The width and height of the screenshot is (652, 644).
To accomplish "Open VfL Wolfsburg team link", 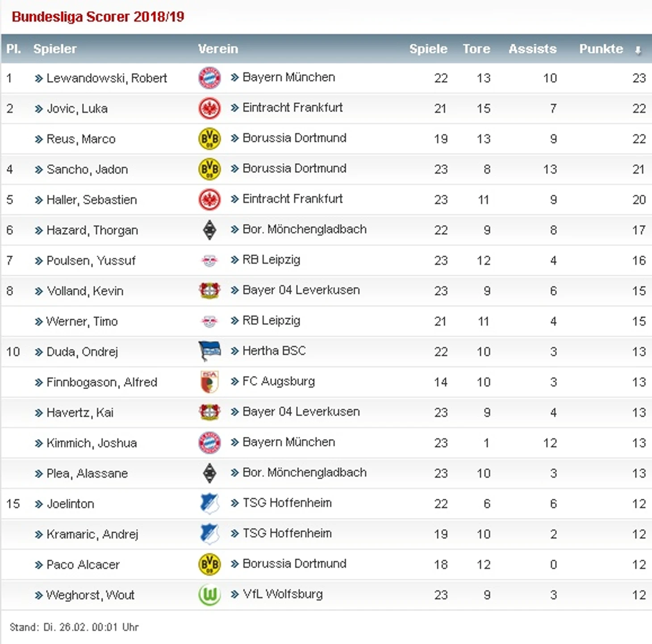I will tap(283, 594).
